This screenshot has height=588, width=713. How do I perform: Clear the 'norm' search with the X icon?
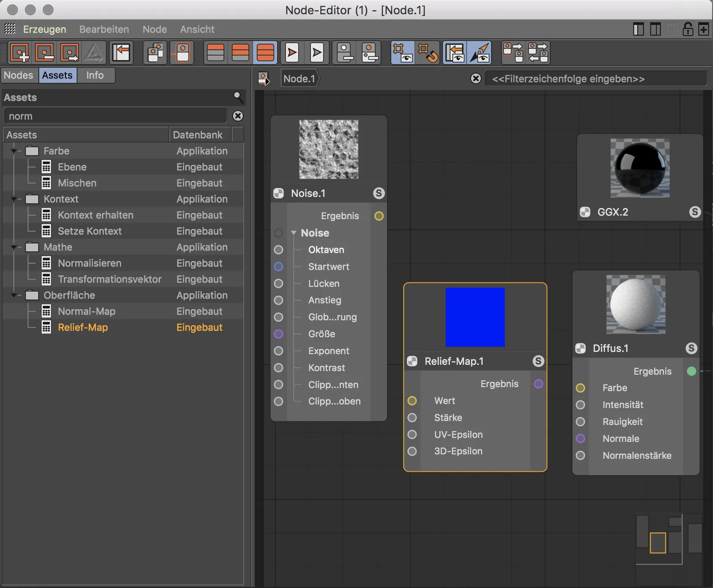238,116
